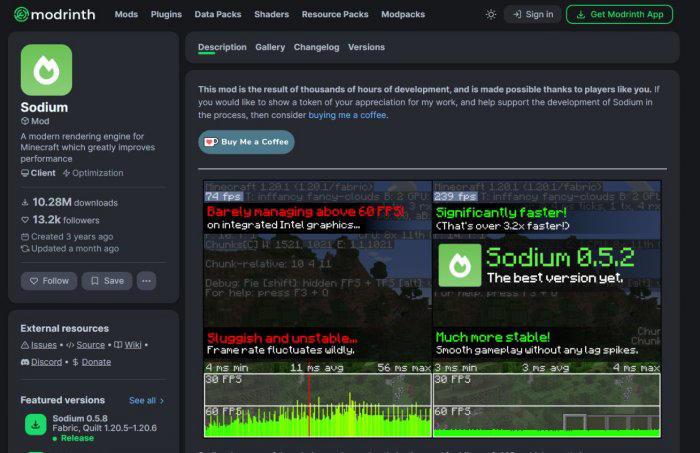Open the Source code link
700x453 pixels.
point(86,345)
